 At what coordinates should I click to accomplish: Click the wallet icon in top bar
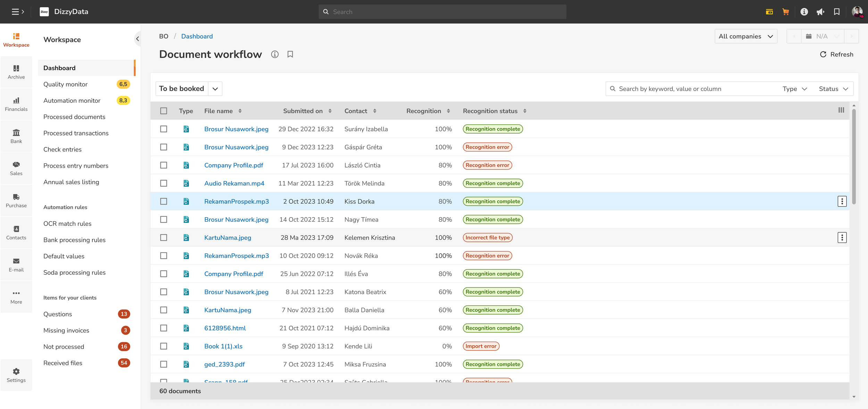coord(769,12)
